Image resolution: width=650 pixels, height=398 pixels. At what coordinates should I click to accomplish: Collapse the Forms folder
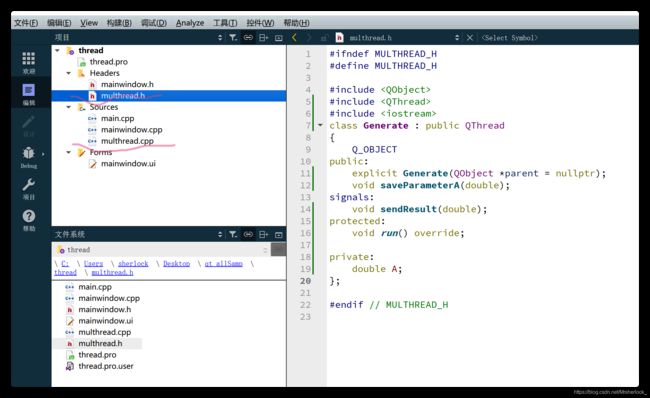[x=68, y=152]
